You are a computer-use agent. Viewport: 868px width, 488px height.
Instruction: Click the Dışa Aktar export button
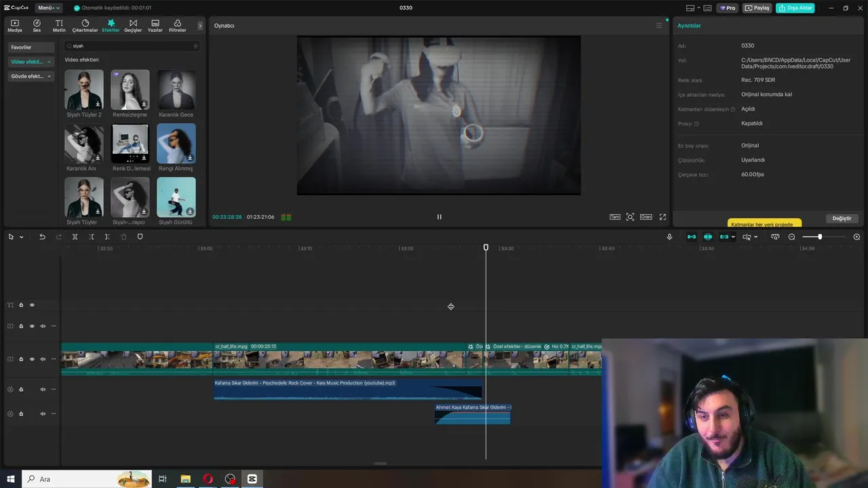pyautogui.click(x=795, y=8)
